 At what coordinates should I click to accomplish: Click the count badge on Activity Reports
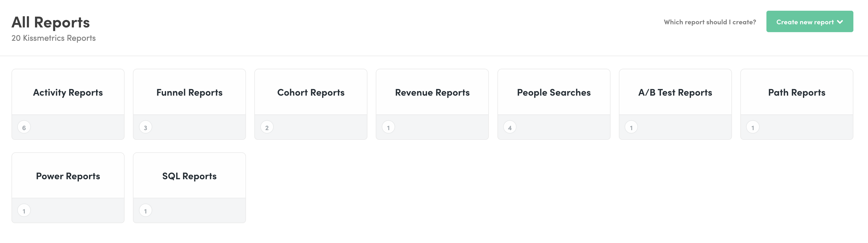click(x=24, y=127)
